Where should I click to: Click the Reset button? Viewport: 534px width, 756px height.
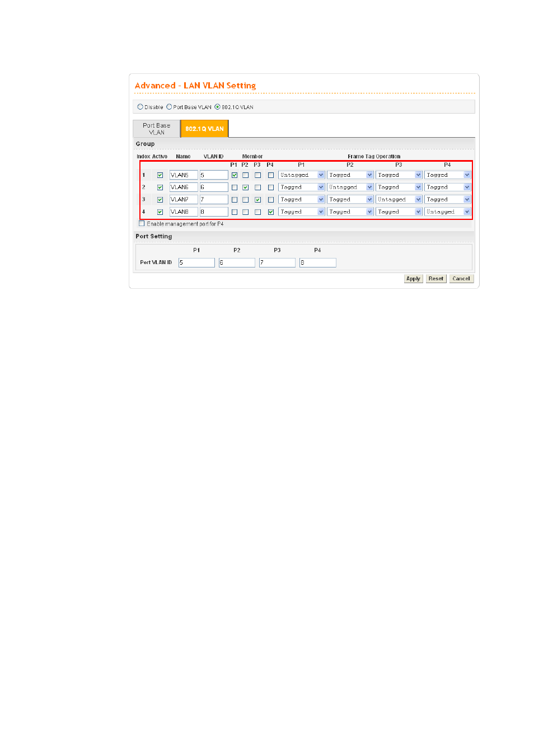pyautogui.click(x=436, y=279)
